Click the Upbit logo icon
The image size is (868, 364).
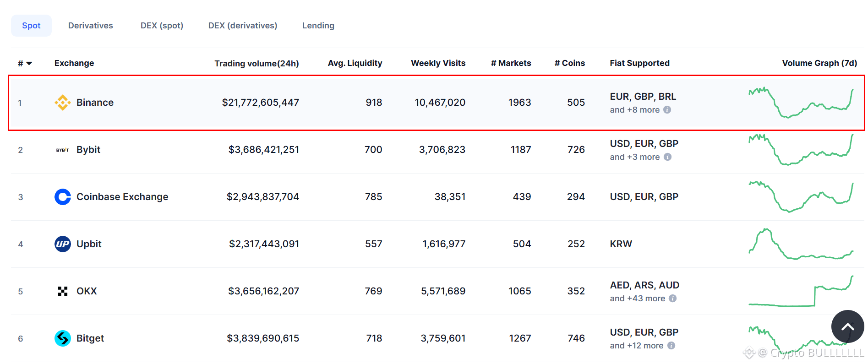(63, 244)
